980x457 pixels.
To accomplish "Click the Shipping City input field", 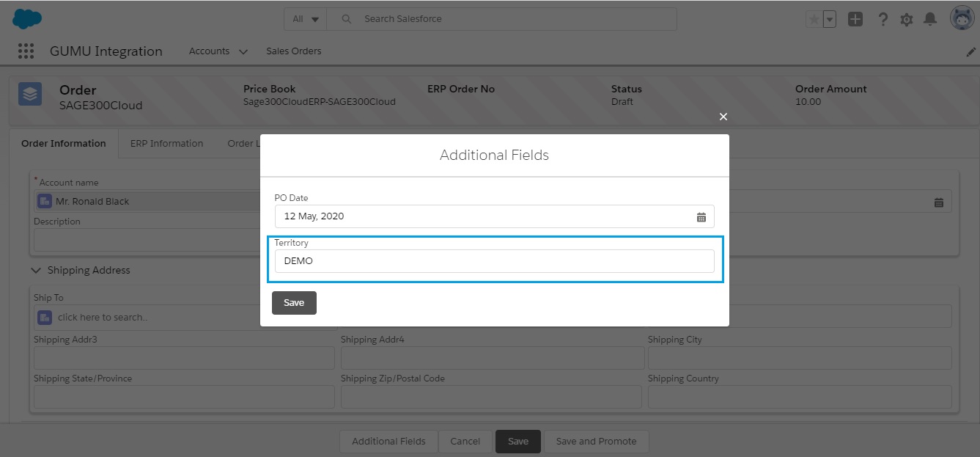I will click(x=800, y=358).
